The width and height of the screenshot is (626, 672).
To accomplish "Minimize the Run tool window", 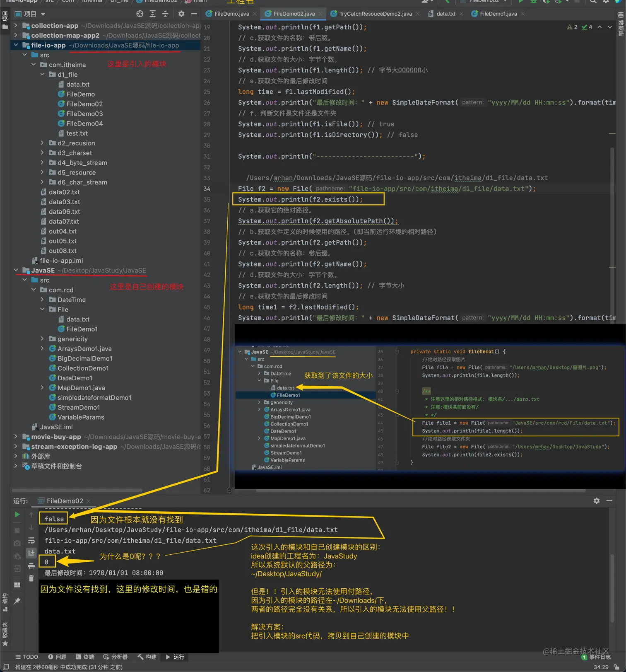I will pyautogui.click(x=609, y=500).
